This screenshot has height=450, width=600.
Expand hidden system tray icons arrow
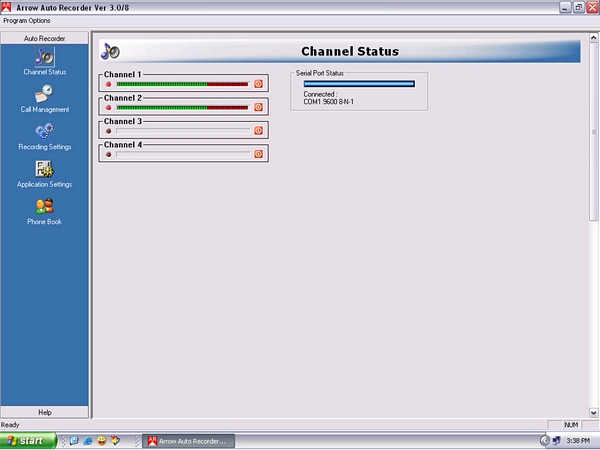pos(545,441)
